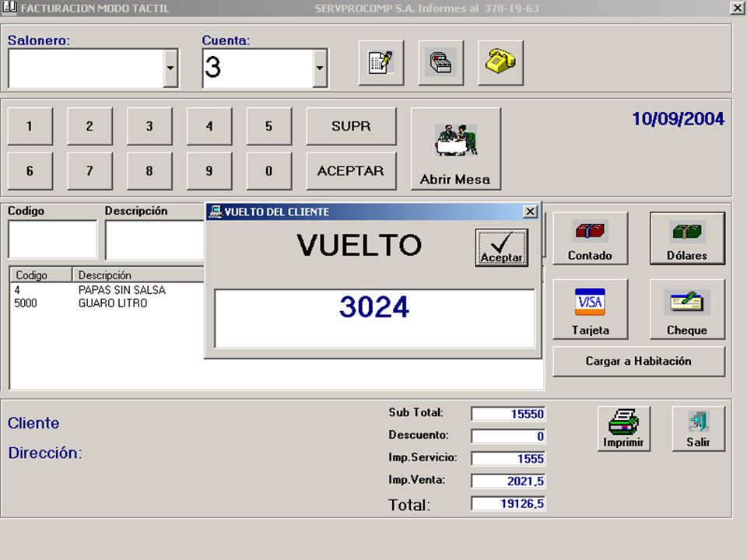Tap keypad number 4
Viewport: 747px width, 560px height.
[209, 126]
